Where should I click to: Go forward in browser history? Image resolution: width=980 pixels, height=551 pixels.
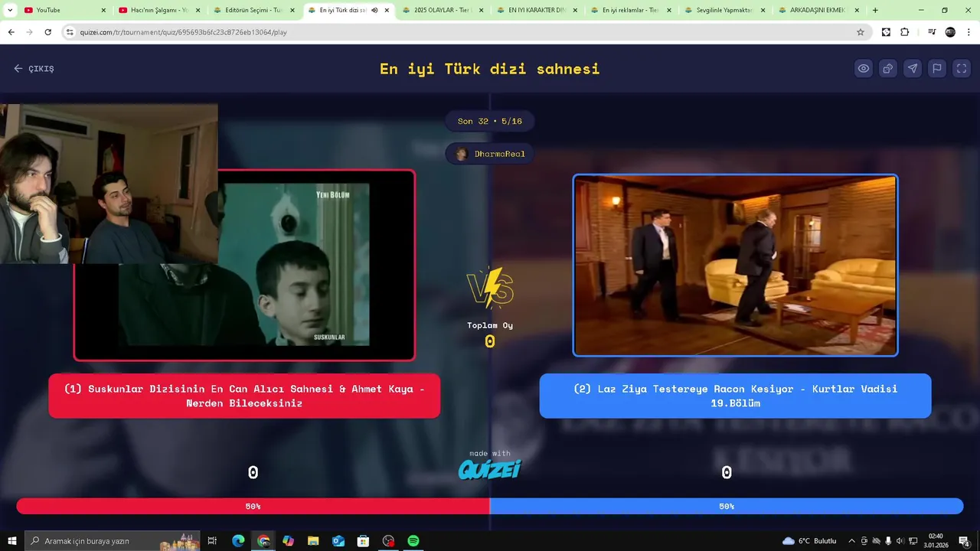coord(29,32)
